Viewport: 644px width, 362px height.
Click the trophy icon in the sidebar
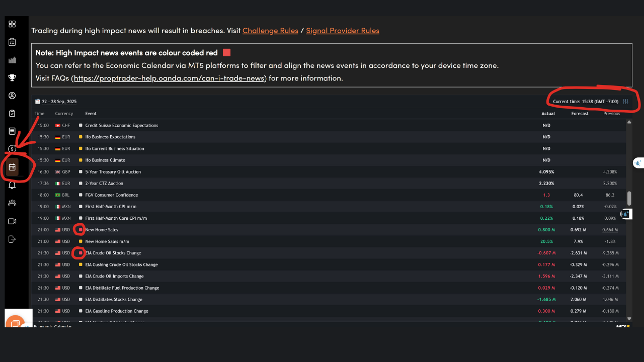click(12, 77)
